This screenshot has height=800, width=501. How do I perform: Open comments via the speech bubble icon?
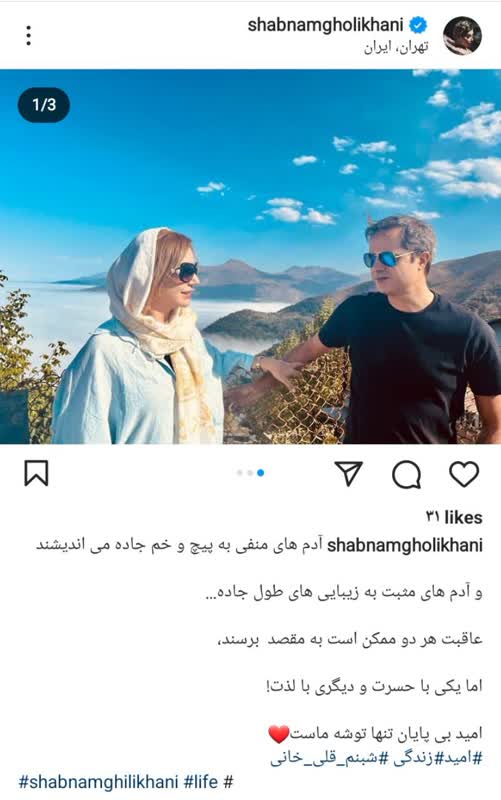point(407,474)
